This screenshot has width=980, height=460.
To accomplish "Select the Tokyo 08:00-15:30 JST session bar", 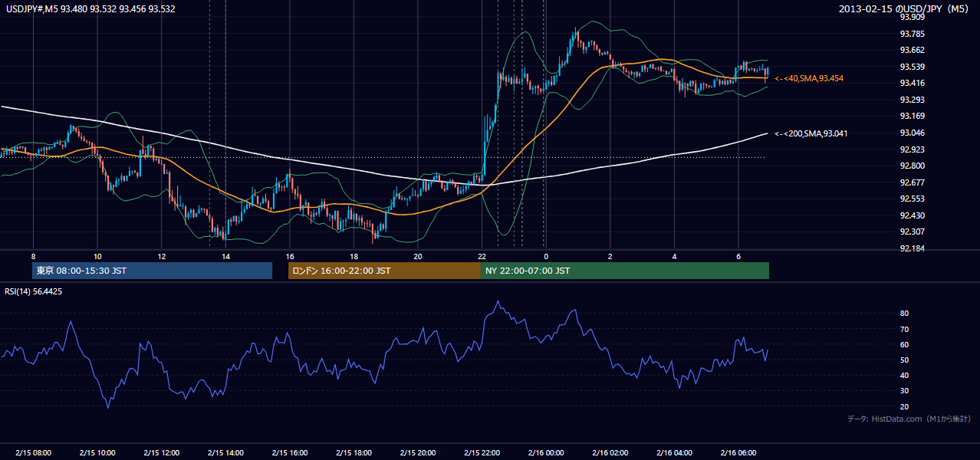I will pyautogui.click(x=152, y=271).
